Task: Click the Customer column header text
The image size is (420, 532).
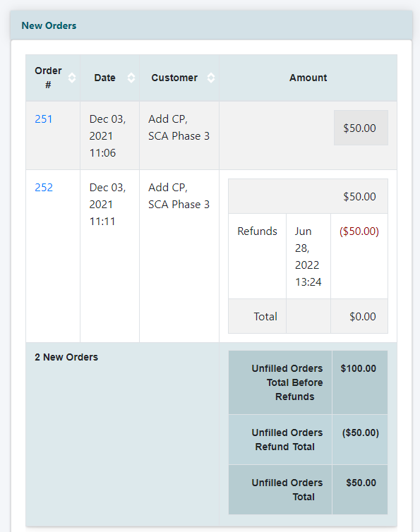Action: tap(174, 78)
